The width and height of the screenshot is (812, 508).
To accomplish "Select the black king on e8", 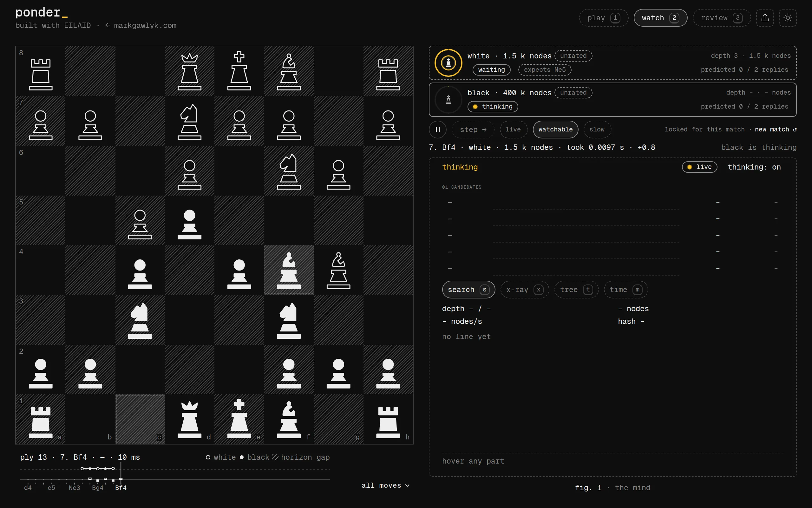I will [x=239, y=71].
